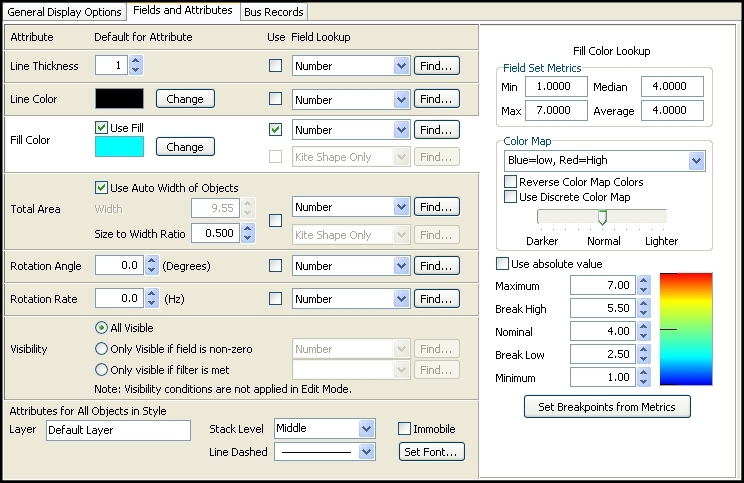
Task: Select Only Visible if field is non-zero
Action: click(101, 349)
